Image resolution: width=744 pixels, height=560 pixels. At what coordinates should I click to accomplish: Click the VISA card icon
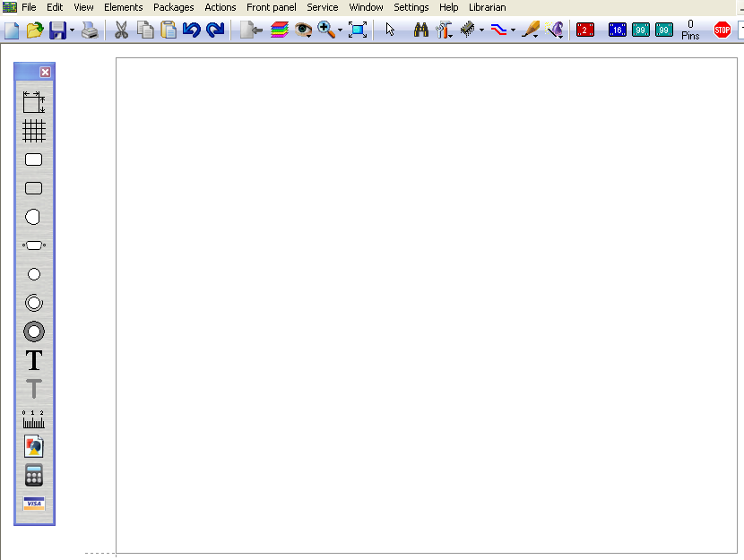34,504
